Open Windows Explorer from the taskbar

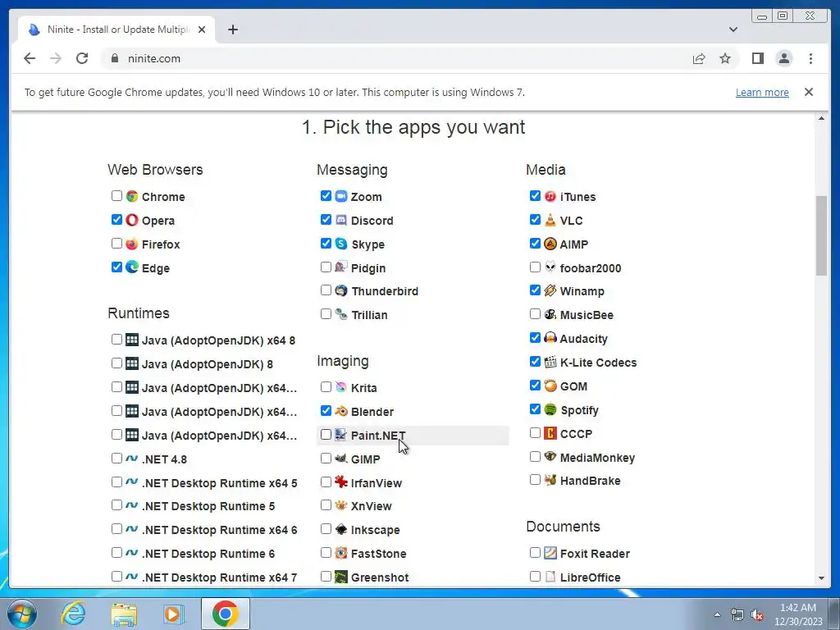[x=124, y=614]
